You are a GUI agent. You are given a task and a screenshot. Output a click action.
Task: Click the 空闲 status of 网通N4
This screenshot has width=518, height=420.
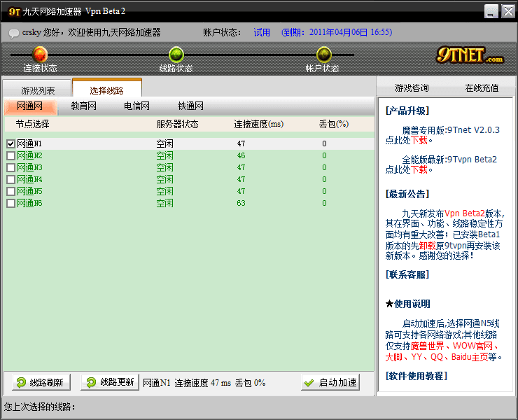164,179
